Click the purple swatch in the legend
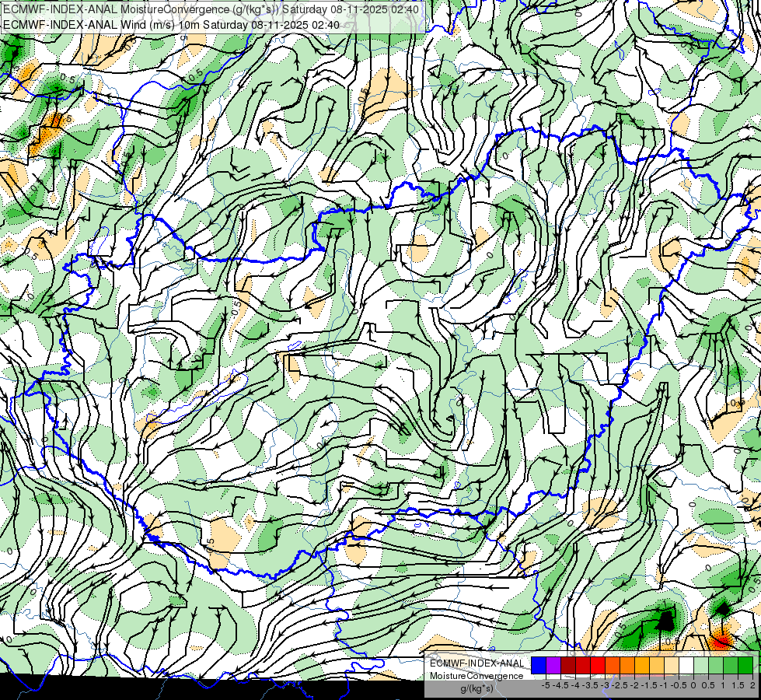761x700 pixels. (x=553, y=666)
